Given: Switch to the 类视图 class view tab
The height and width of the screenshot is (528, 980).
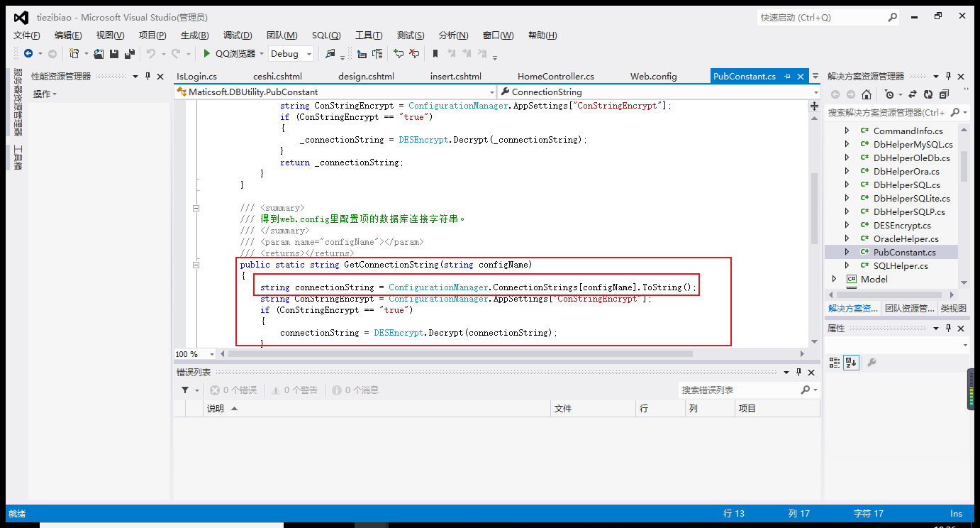Looking at the screenshot, I should (953, 308).
